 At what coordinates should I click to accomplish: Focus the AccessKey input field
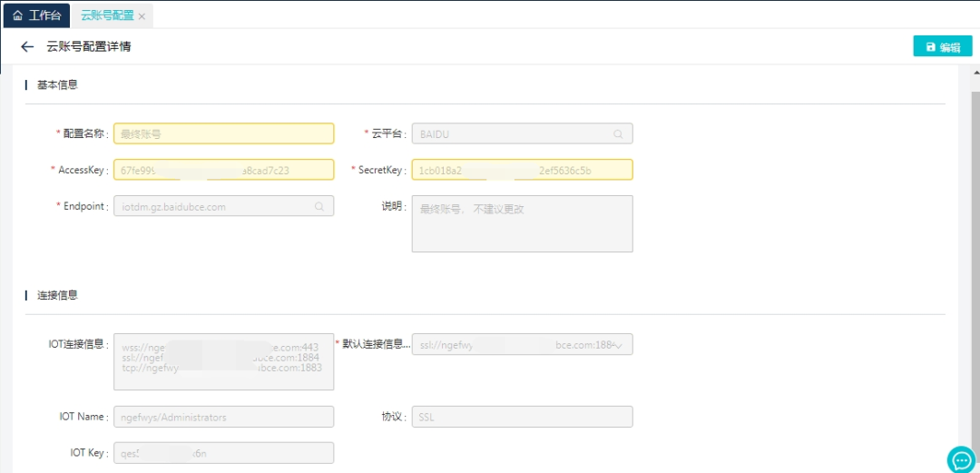click(x=223, y=171)
